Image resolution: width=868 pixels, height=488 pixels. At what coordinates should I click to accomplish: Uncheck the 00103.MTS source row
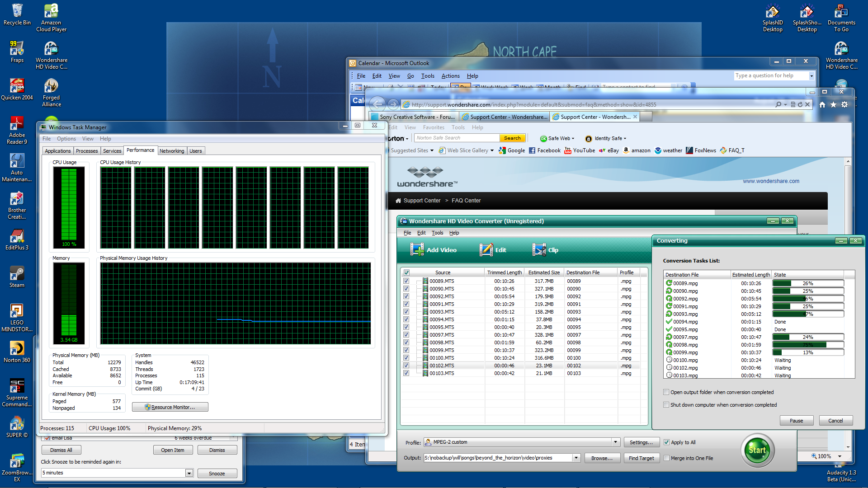coord(406,373)
